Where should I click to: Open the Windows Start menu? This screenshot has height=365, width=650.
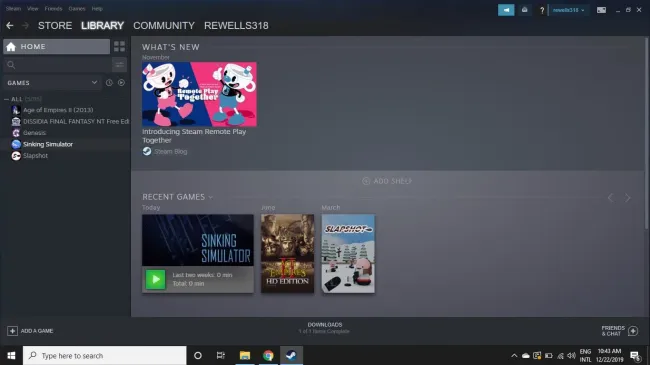11,355
